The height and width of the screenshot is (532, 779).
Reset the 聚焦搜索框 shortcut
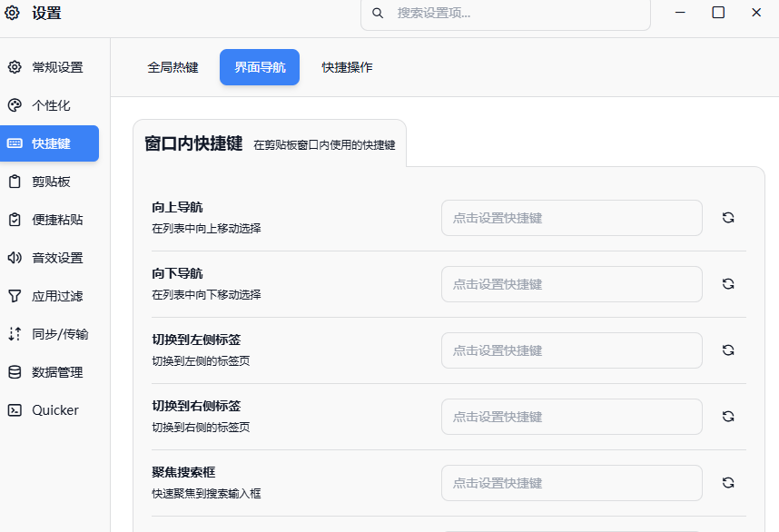[728, 482]
